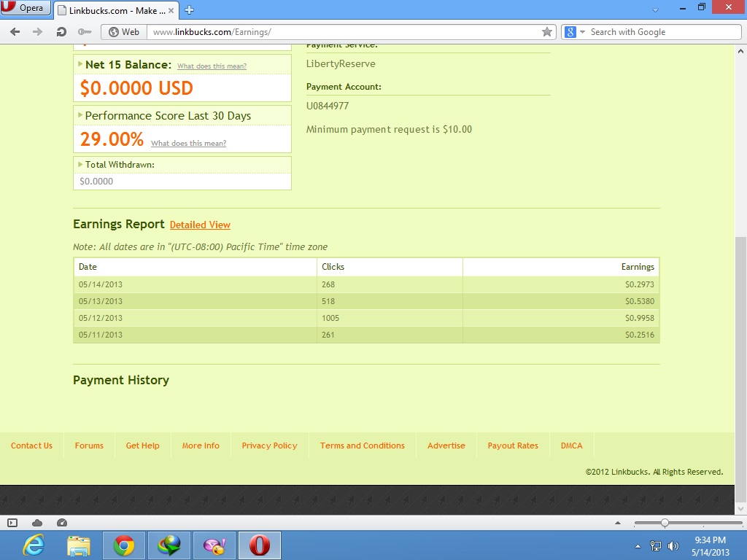Open the Privacy Policy footer link
747x560 pixels.
tap(269, 446)
